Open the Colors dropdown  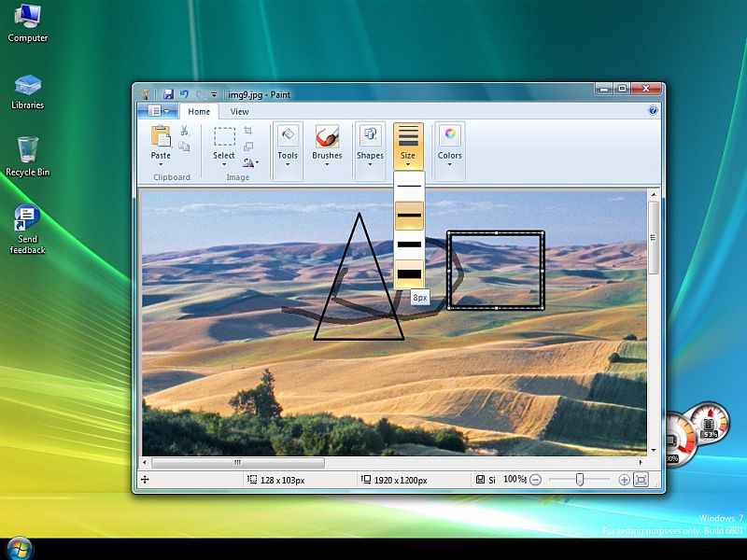450,145
